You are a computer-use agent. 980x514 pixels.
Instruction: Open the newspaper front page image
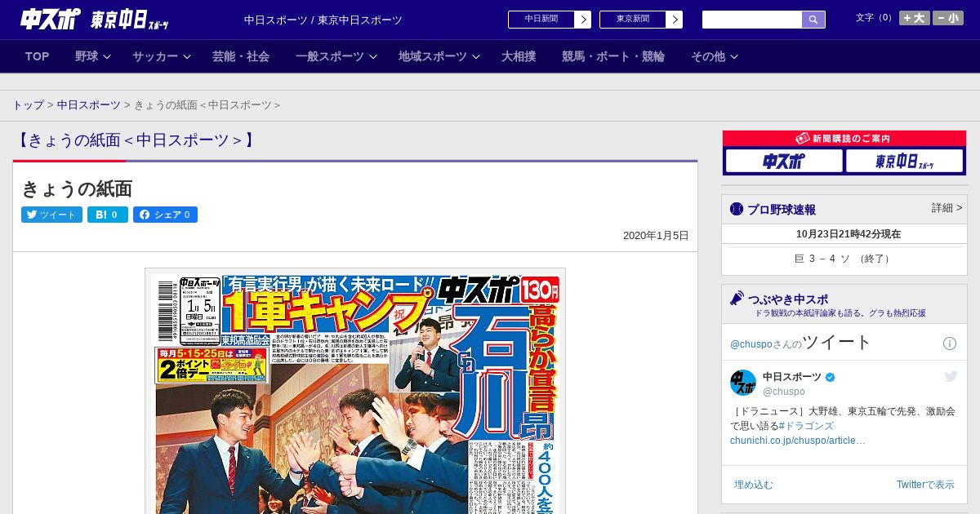click(x=355, y=392)
